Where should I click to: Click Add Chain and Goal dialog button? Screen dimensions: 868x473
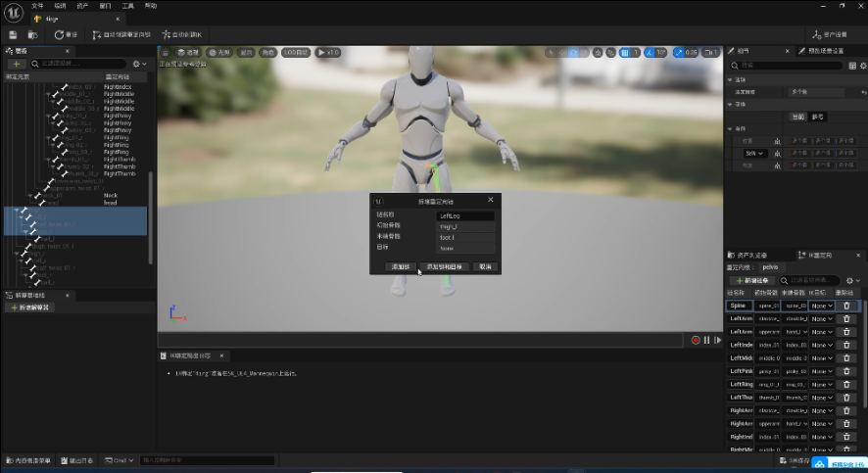(445, 266)
